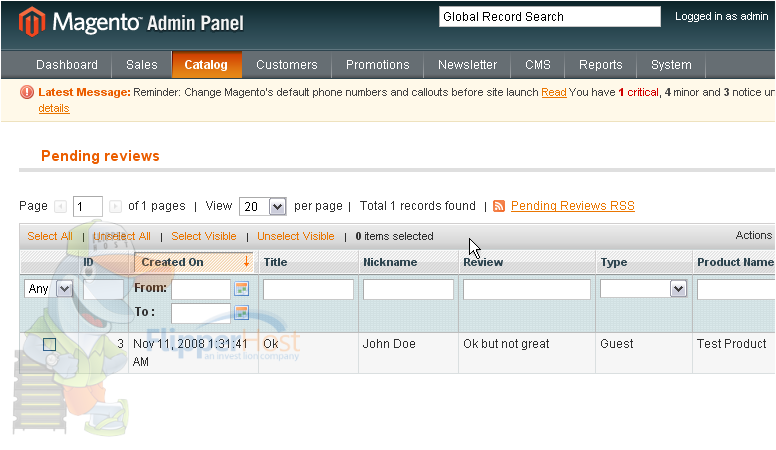776x450 pixels.
Task: Open the System menu
Action: [671, 65]
